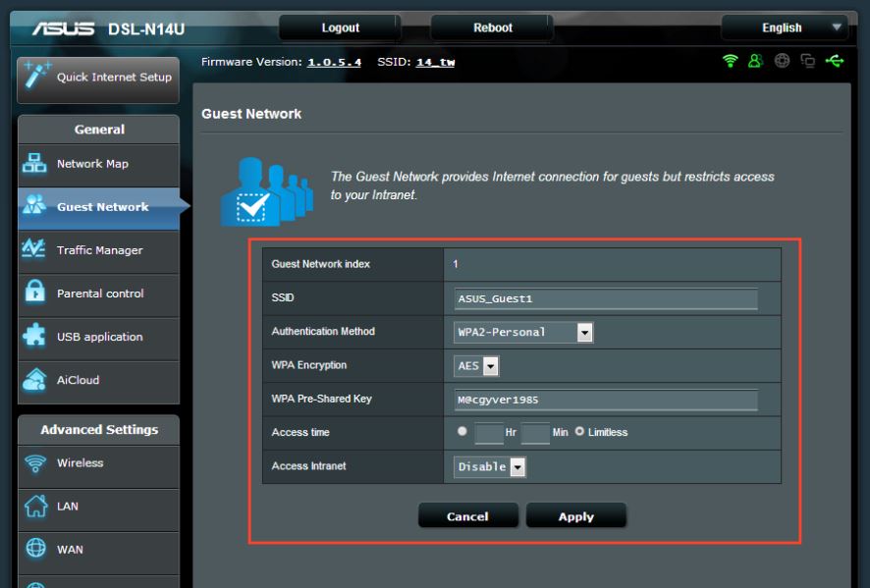The width and height of the screenshot is (870, 588).
Task: Click the SSID 14_tw link
Action: coord(436,62)
